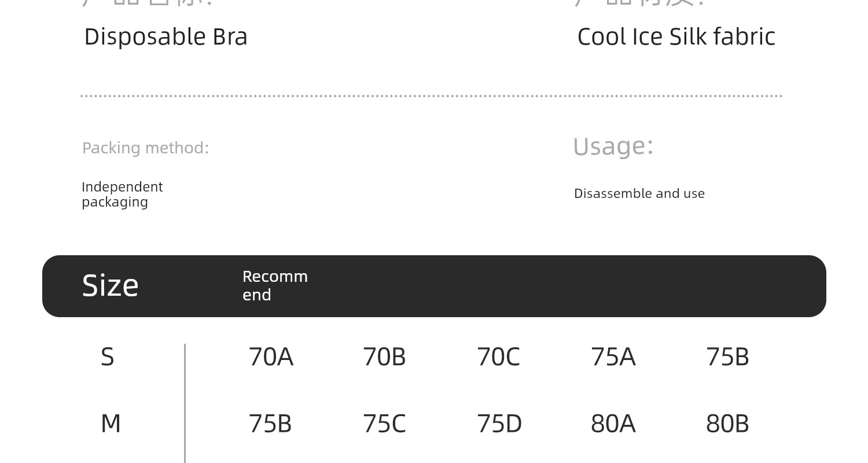The height and width of the screenshot is (463, 868).
Task: Click the 75A size cell
Action: point(613,357)
